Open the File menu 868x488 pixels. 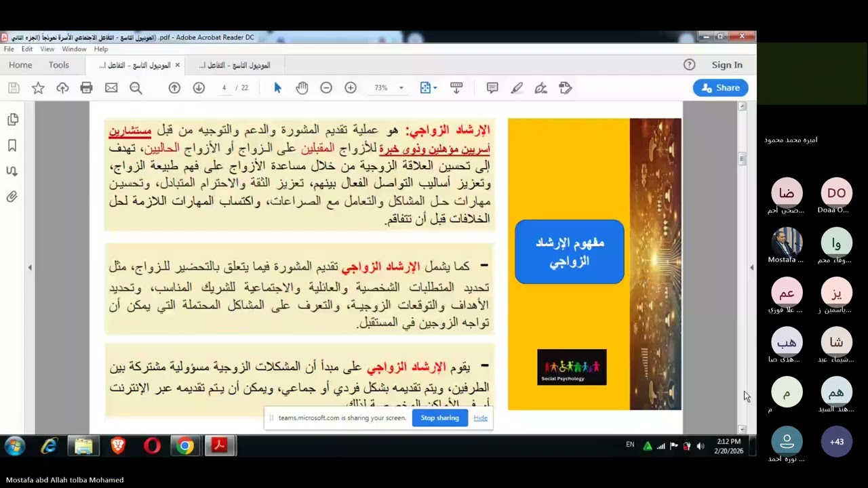coord(9,49)
